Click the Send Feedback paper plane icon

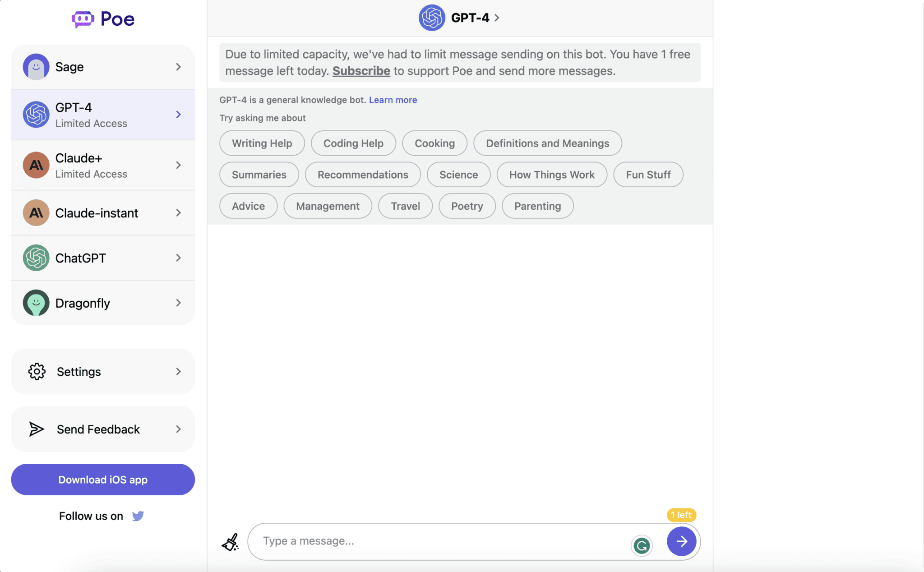[x=37, y=429]
